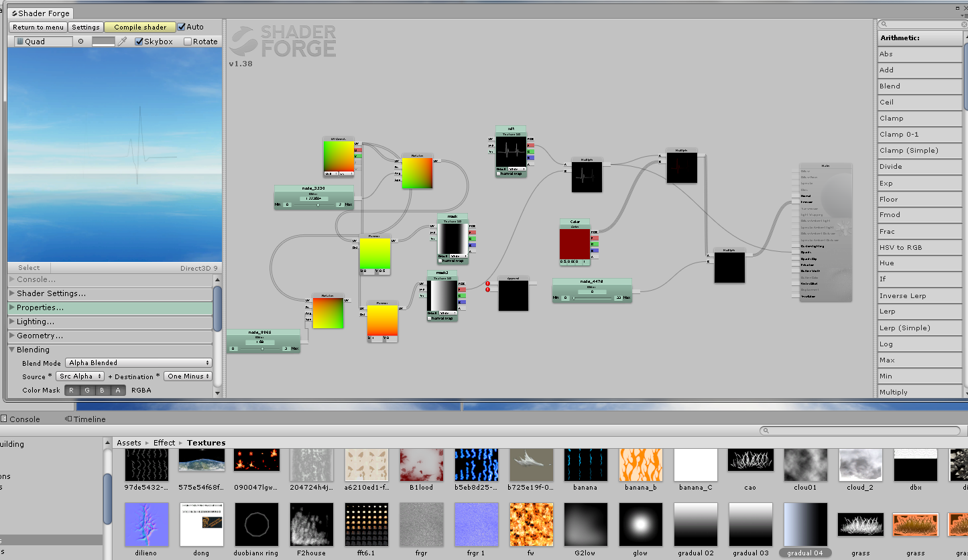Open Shader Forge Settings button

tap(86, 27)
